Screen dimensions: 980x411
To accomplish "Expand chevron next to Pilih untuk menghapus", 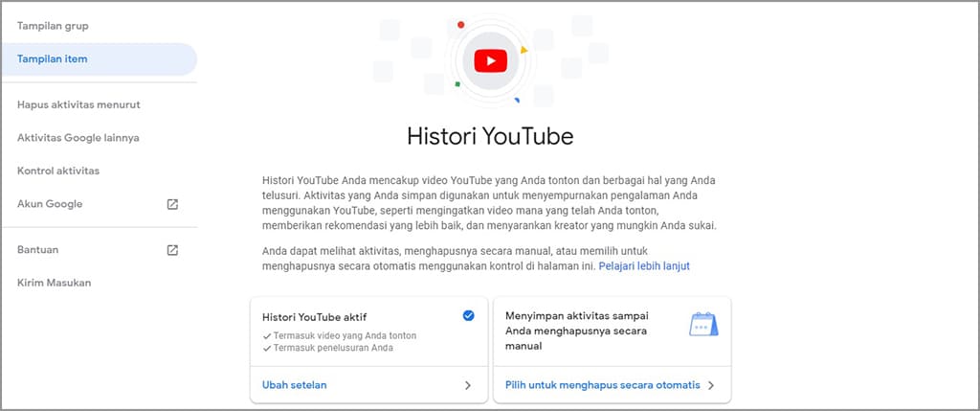I will [711, 385].
